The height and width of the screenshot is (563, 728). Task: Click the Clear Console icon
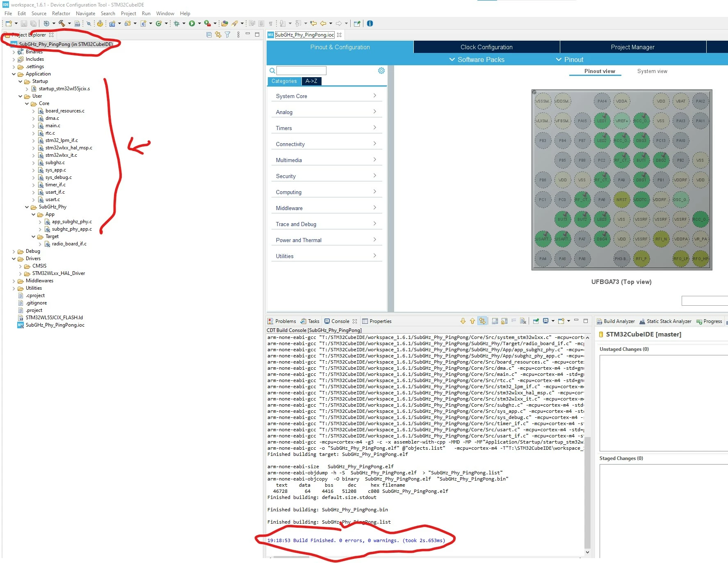(x=523, y=321)
